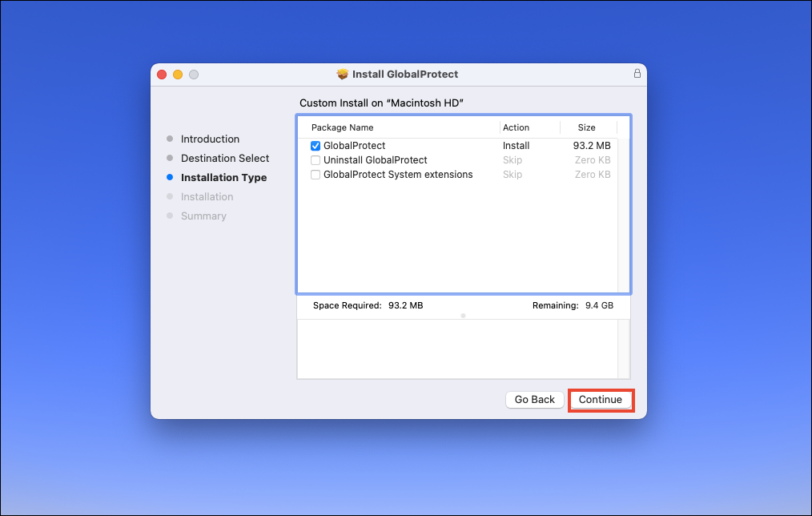
Task: Select the Introduction step in sidebar
Action: 210,139
